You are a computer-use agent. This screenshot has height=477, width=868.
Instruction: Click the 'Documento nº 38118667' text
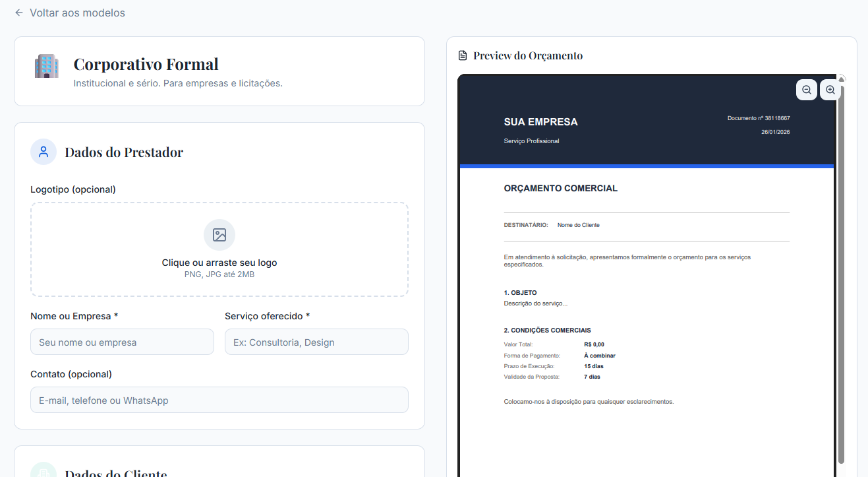point(759,118)
